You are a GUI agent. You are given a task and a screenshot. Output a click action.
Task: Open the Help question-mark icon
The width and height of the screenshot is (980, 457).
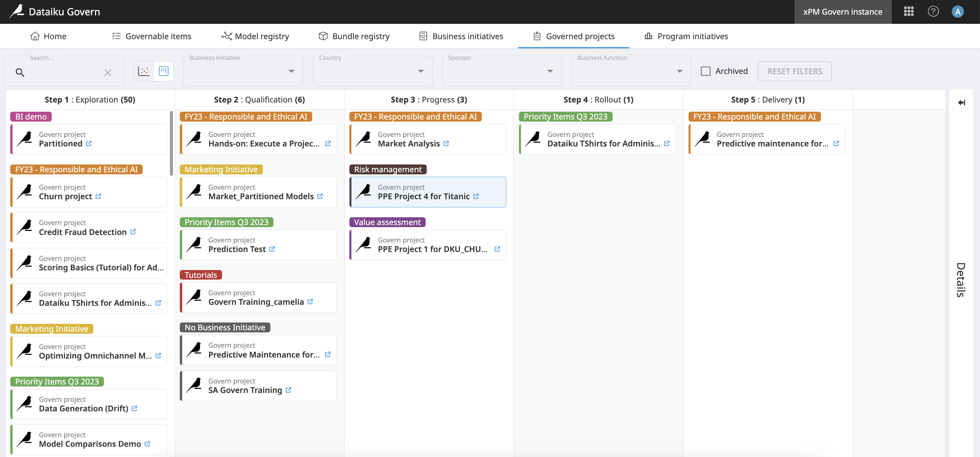tap(933, 12)
